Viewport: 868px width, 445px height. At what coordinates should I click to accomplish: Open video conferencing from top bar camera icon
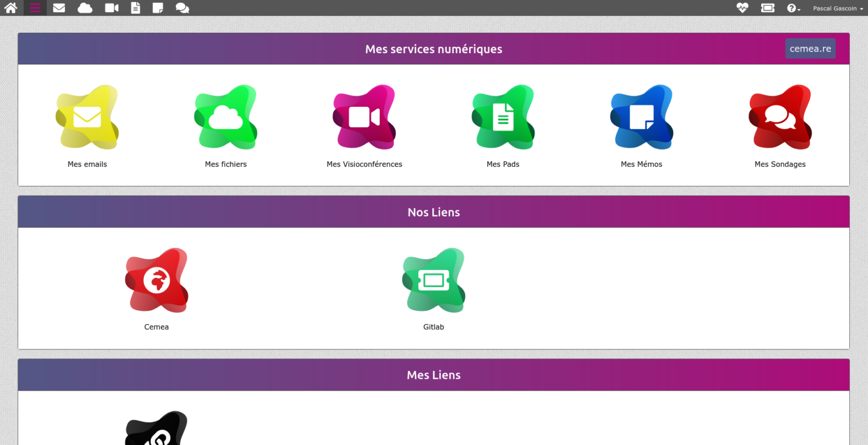[112, 8]
